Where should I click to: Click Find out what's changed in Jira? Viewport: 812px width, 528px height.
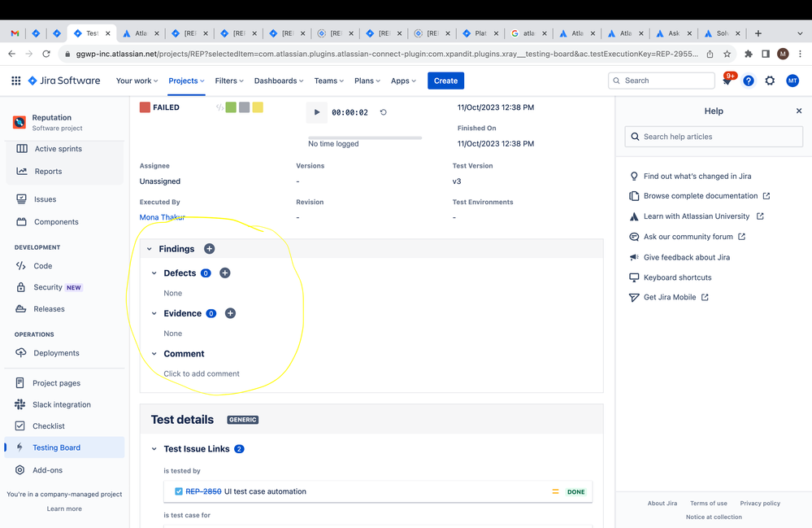pyautogui.click(x=697, y=177)
